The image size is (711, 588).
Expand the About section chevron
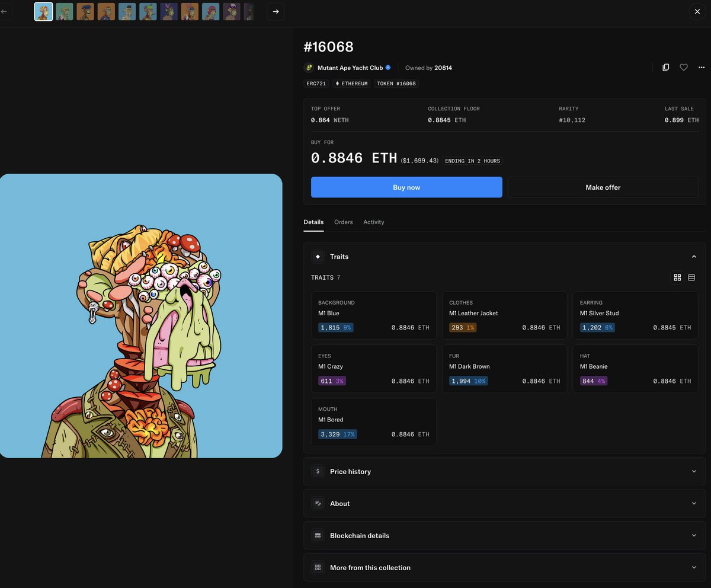(x=694, y=503)
